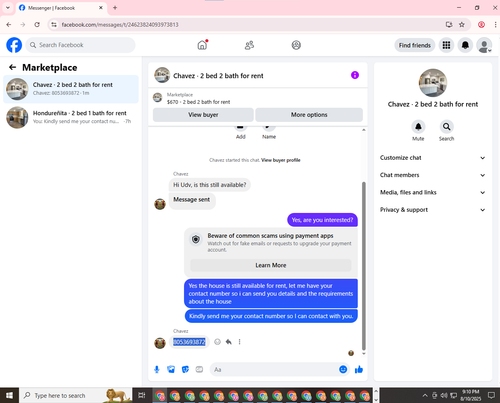Click the browser back arrow

click(9, 25)
